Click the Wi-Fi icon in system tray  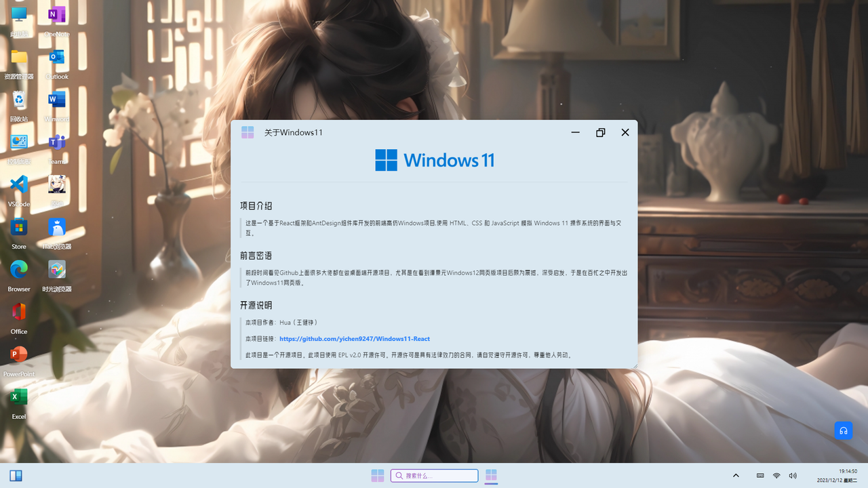pos(776,475)
